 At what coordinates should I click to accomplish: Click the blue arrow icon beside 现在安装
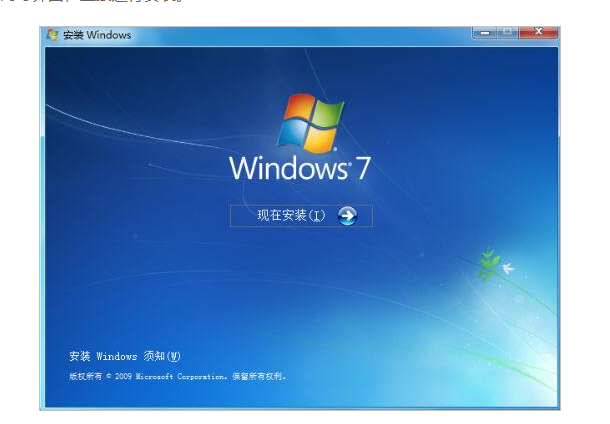pos(347,216)
